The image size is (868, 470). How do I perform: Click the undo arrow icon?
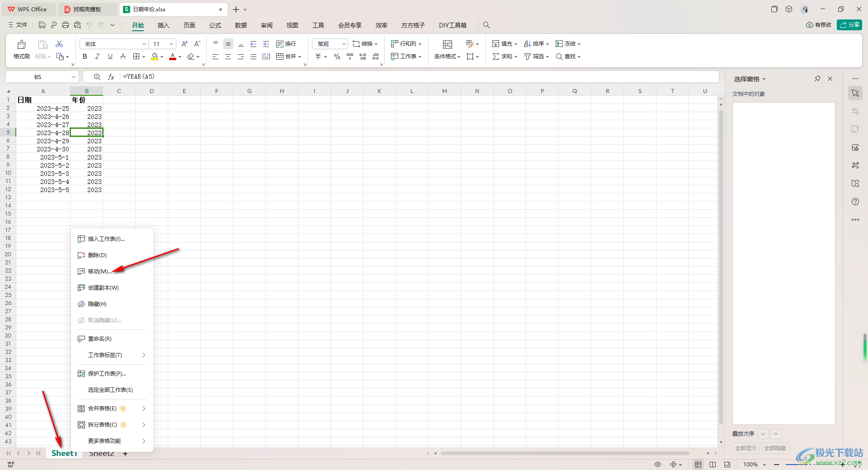pyautogui.click(x=89, y=25)
